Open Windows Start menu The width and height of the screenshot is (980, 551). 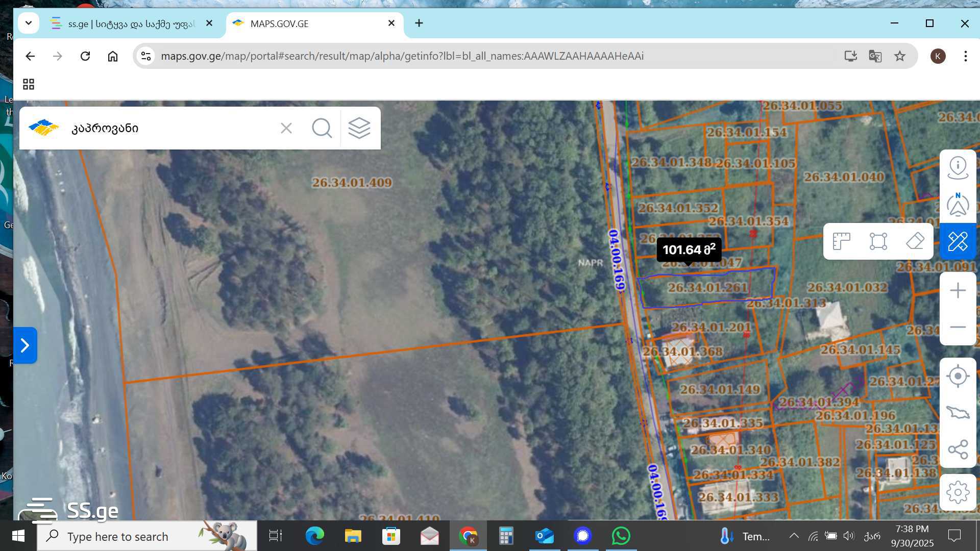pos(18,536)
